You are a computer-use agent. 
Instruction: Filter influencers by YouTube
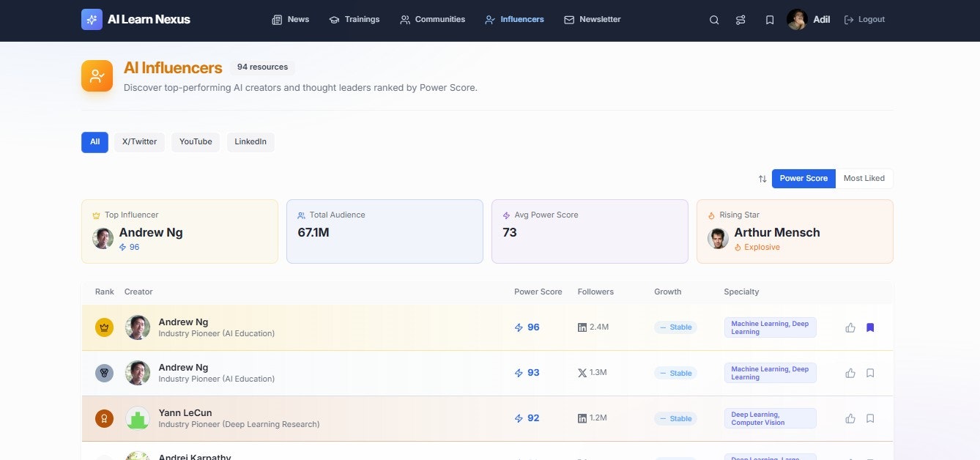pos(196,142)
